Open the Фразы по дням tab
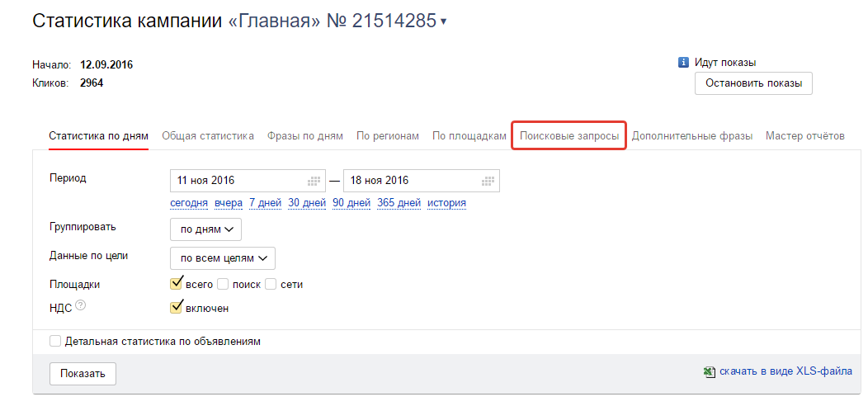Viewport: 868px width, 411px height. tap(305, 135)
